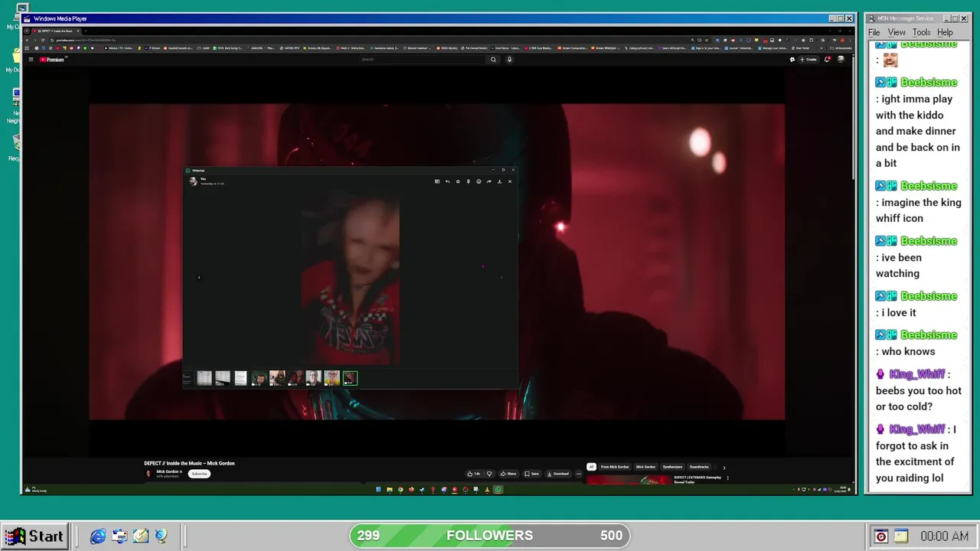Viewport: 980px width, 551px height.
Task: Click the inner Windows 11 Start icon
Action: pos(378,490)
